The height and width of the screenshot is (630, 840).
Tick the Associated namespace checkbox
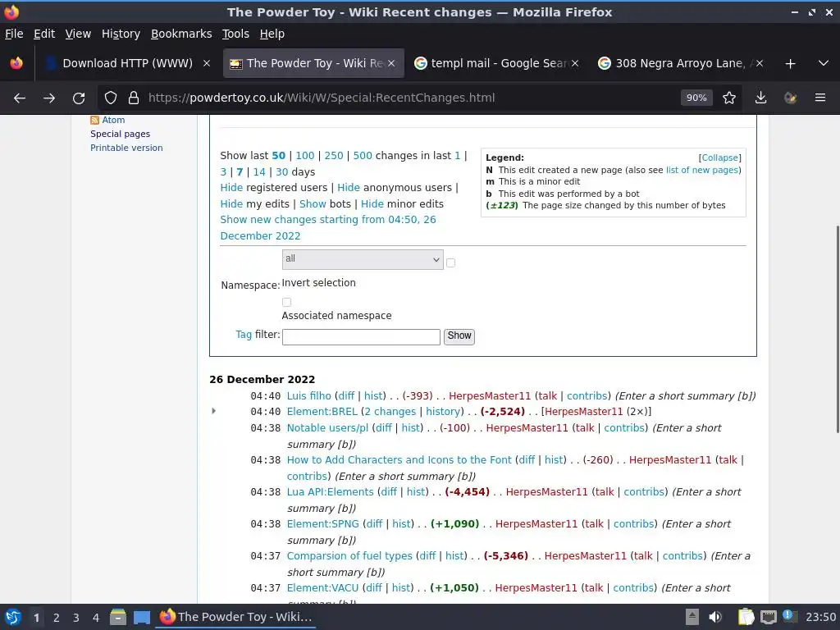[x=286, y=302]
